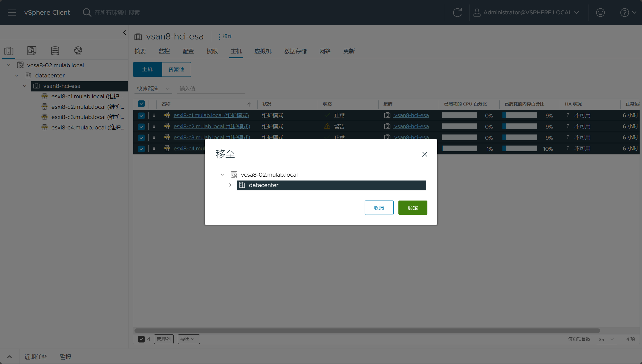
Task: Toggle the footer selected-count checkbox
Action: (x=141, y=339)
